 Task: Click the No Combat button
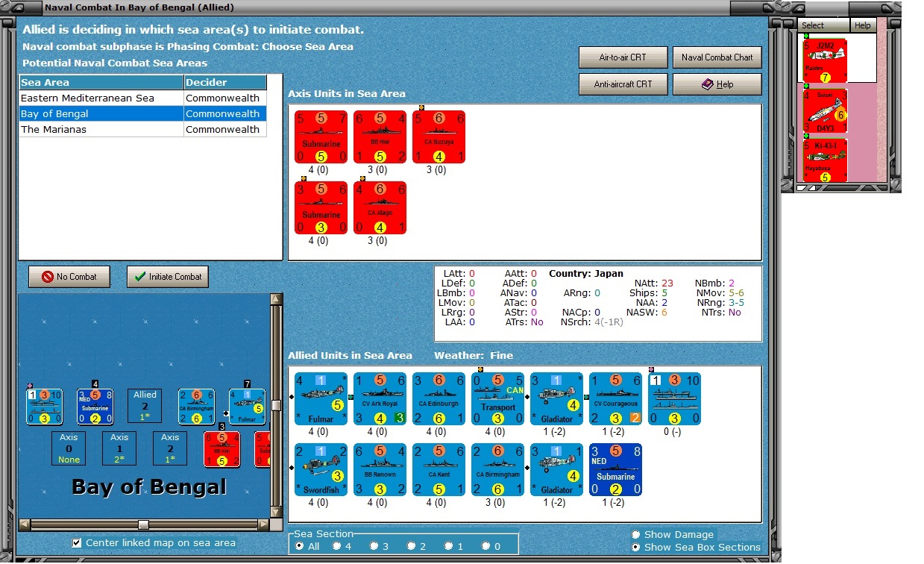coord(69,277)
